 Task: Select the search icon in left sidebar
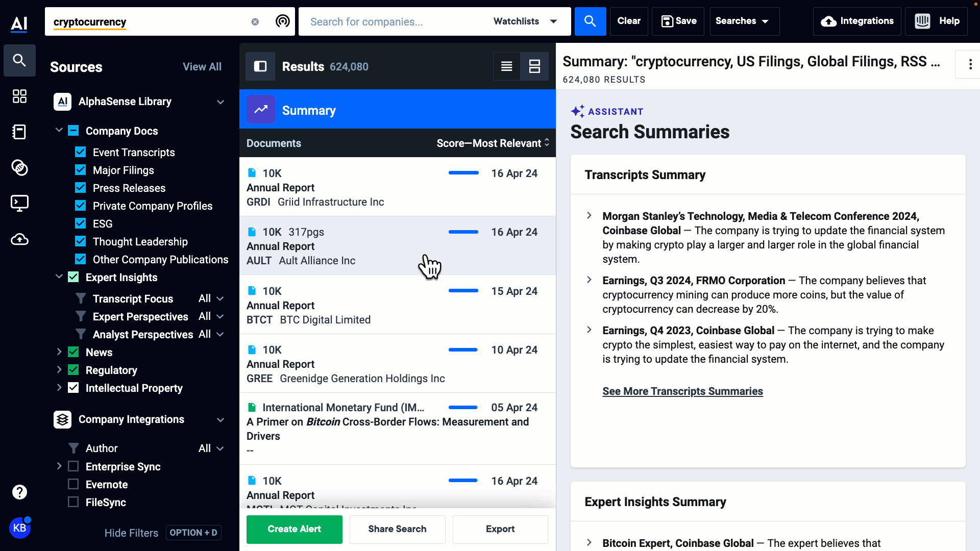(19, 60)
